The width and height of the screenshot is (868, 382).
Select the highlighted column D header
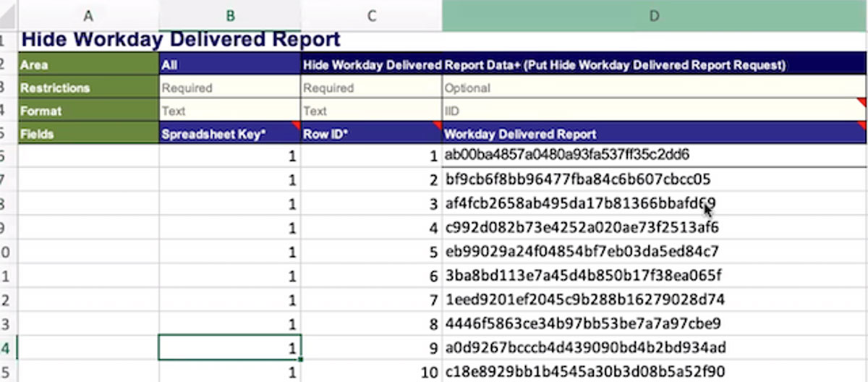pos(655,15)
